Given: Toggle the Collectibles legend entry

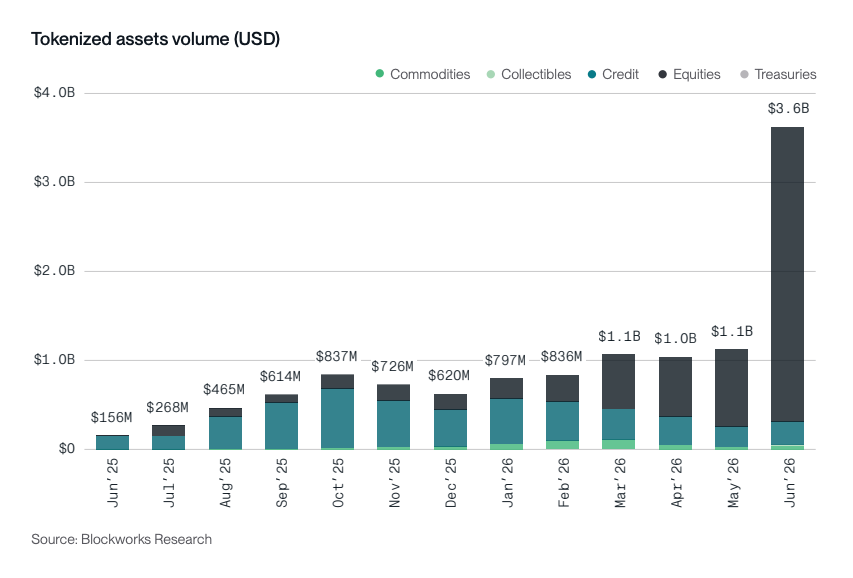Looking at the screenshot, I should [x=529, y=74].
